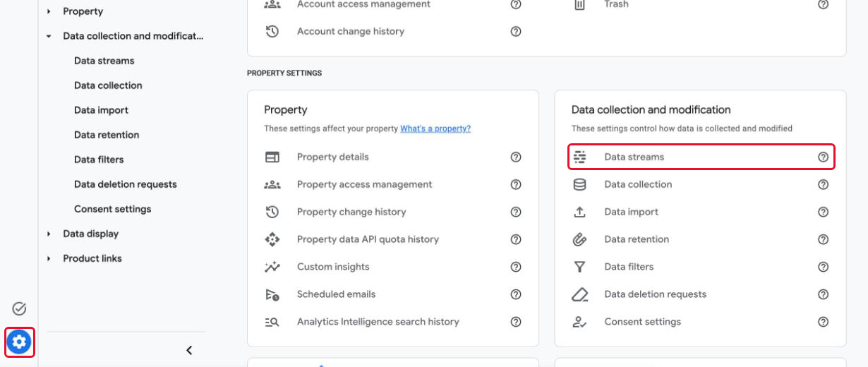Open help for Data streams

click(x=823, y=157)
